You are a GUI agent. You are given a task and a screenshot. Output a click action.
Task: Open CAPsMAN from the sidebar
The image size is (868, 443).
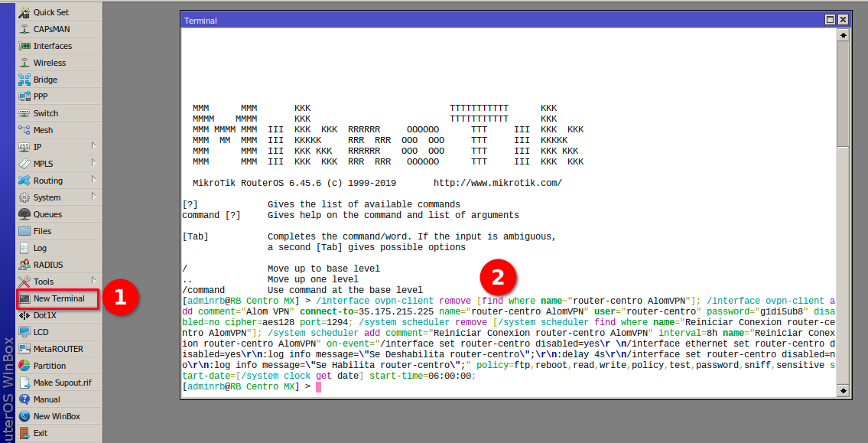(24, 29)
